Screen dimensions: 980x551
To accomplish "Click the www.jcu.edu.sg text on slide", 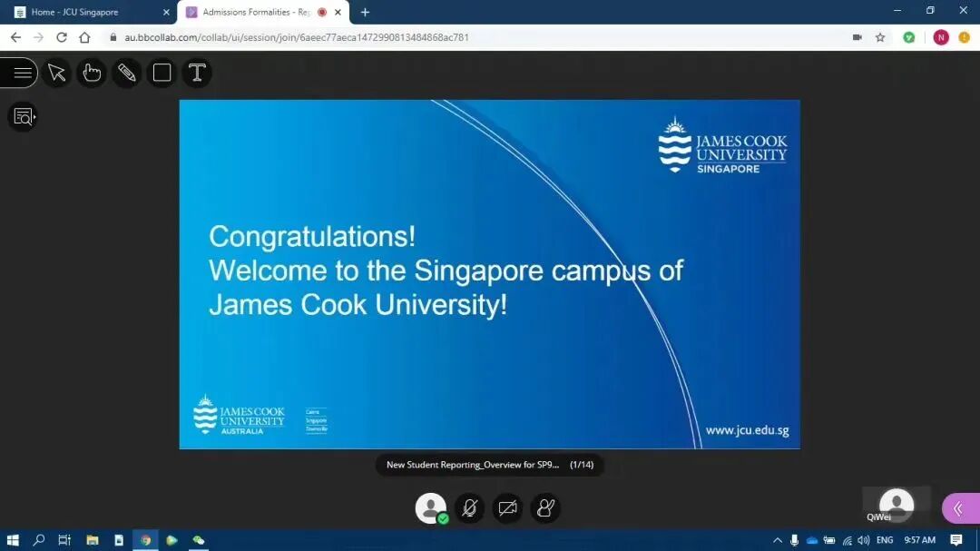I will [x=747, y=430].
